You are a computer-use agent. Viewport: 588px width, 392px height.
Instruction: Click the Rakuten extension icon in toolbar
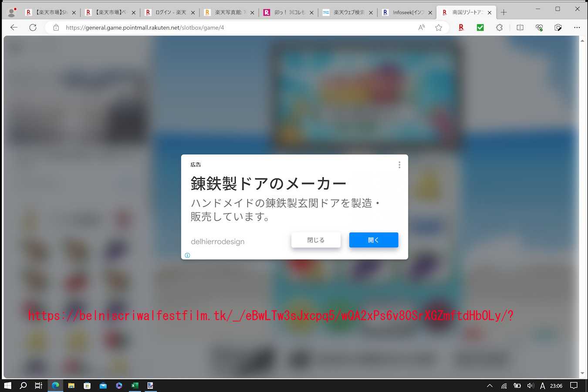click(461, 27)
